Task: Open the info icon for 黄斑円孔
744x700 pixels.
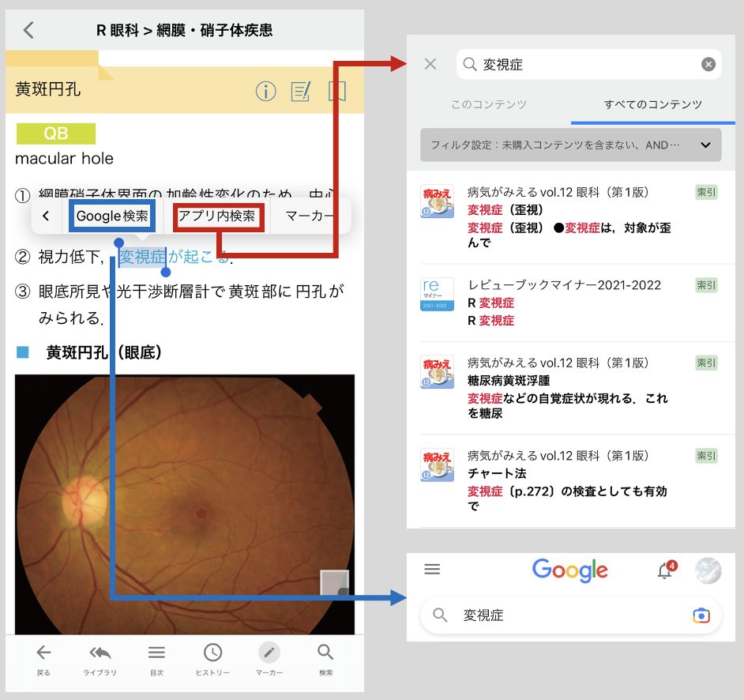Action: (266, 92)
